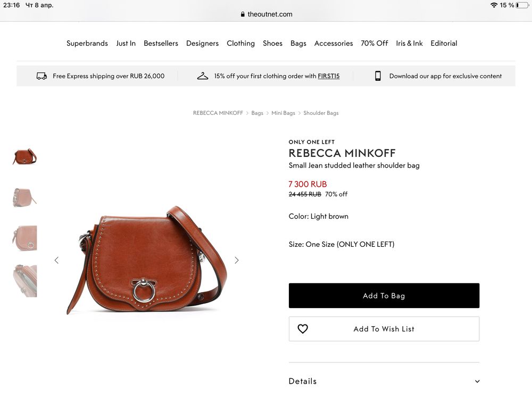Viewport: 532px width, 399px height.
Task: Click the FIRST15 promo code link
Action: 328,76
